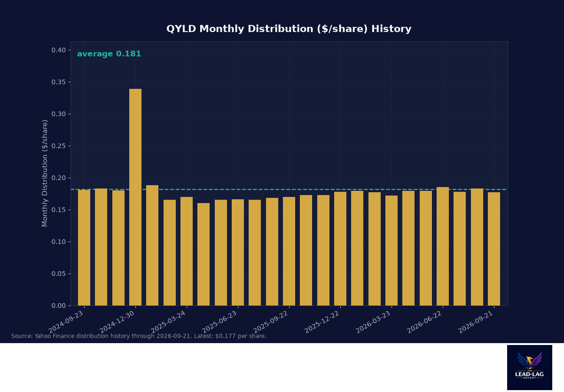Click the first bar above 2024-09-23
564x392 pixels.
(84, 248)
